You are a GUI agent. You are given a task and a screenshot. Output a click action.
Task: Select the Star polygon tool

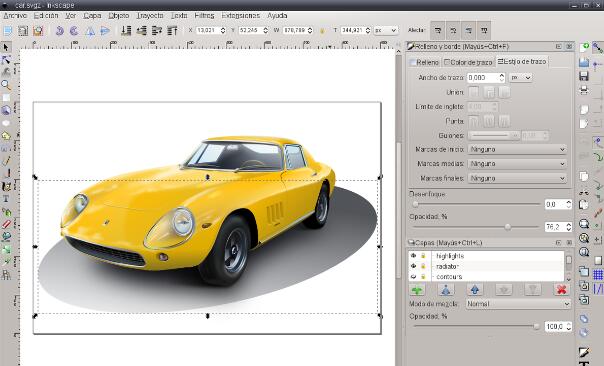6,136
